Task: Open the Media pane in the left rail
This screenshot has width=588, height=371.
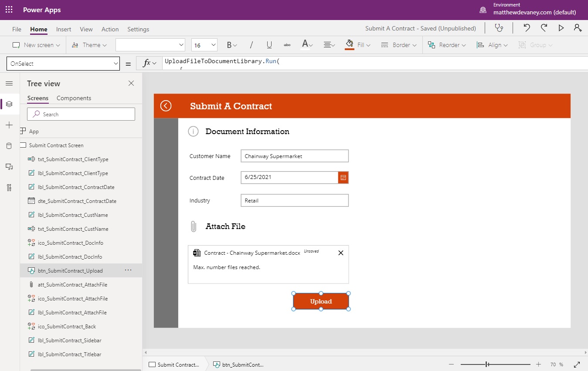Action: 9,167
